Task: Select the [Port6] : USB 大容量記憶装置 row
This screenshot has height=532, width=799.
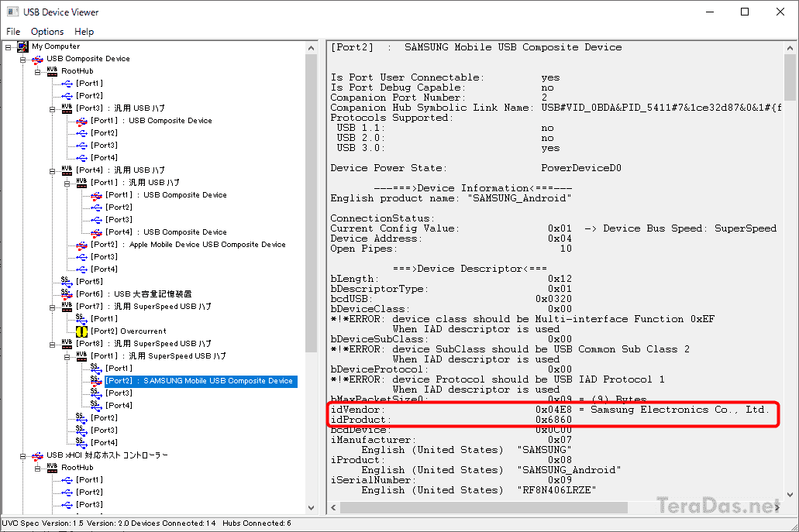Action: [134, 294]
